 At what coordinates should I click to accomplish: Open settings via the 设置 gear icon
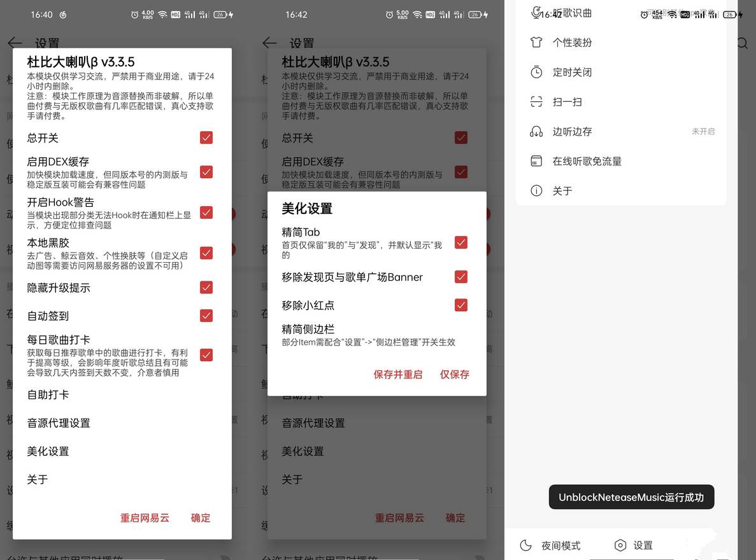(x=620, y=545)
